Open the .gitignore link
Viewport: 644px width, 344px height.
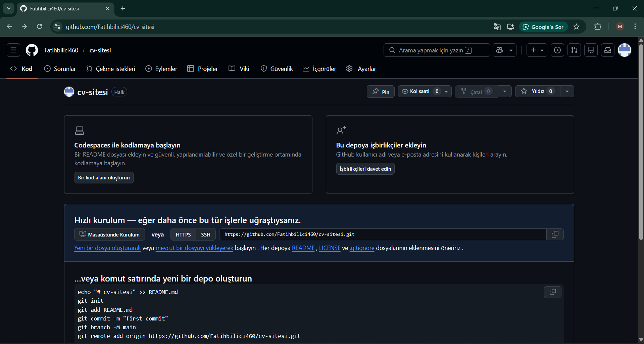point(362,248)
